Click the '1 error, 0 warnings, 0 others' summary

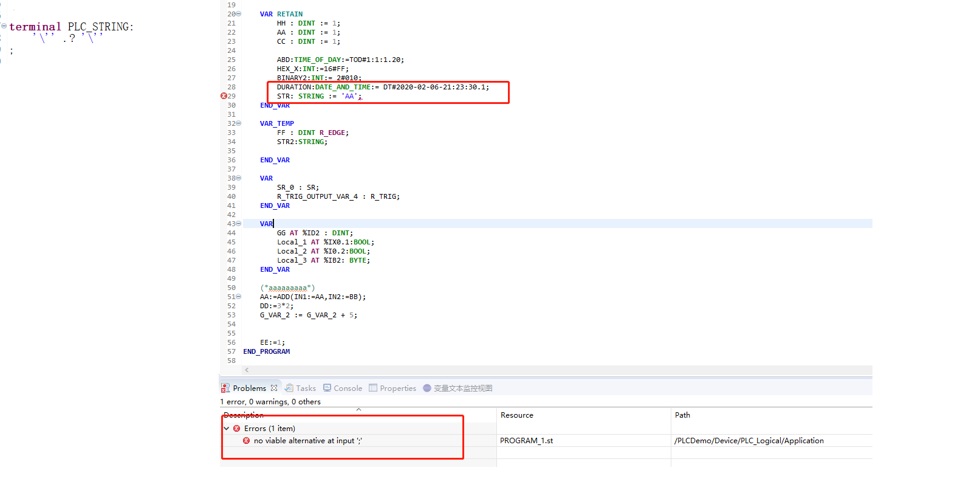pos(270,402)
